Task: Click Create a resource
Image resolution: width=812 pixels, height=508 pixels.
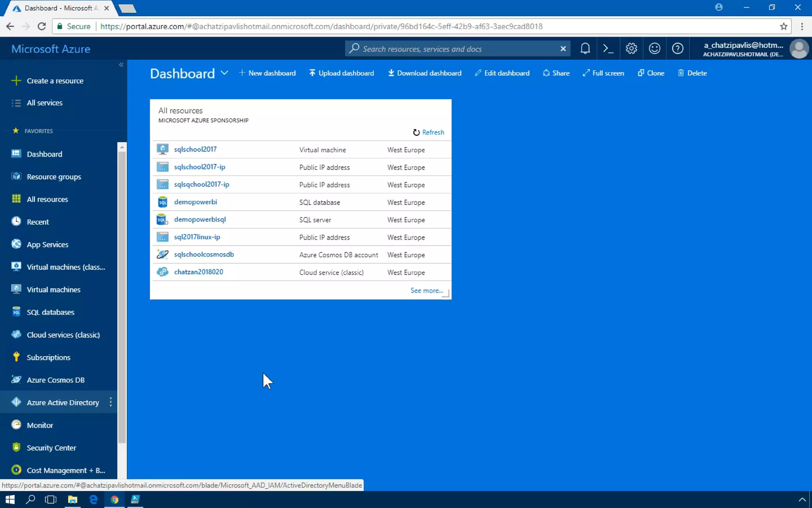Action: [x=55, y=81]
